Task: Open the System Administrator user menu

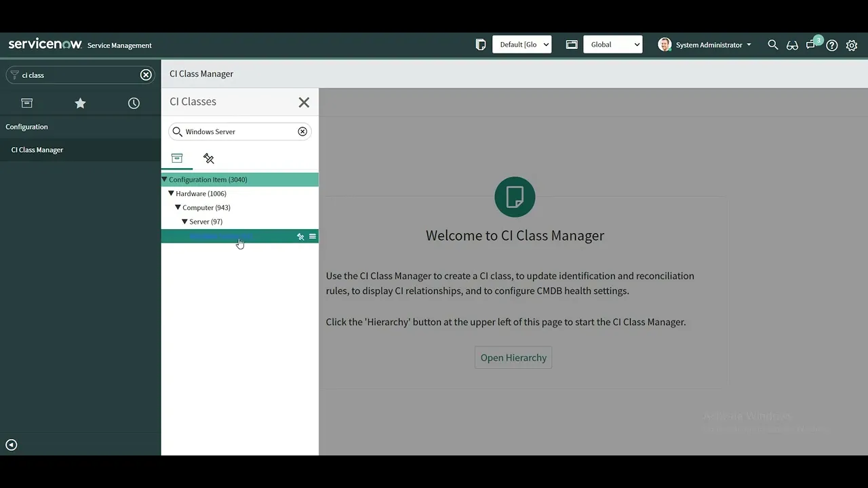Action: point(713,45)
